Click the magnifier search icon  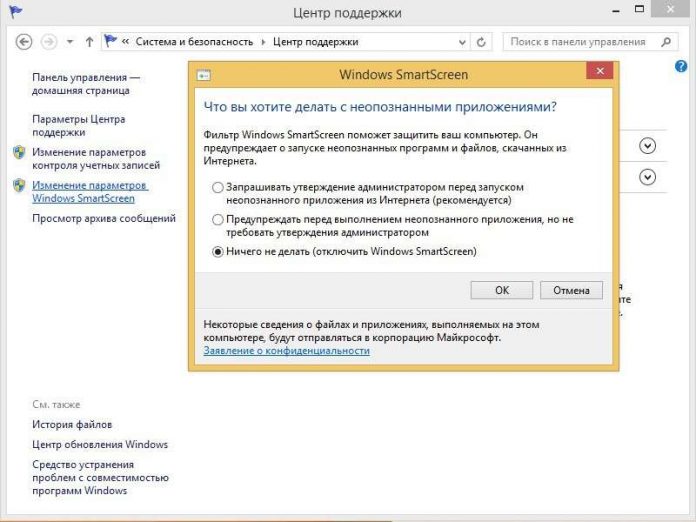[666, 42]
